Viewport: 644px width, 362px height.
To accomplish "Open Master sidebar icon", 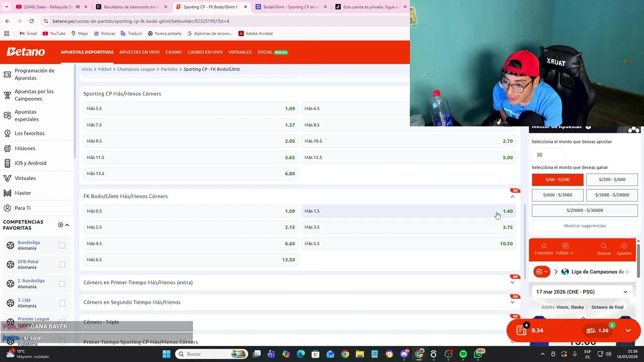I will [x=7, y=193].
